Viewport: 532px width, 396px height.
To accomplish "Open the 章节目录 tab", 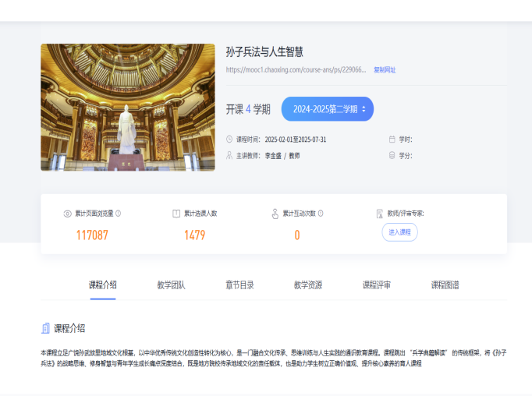I will [239, 285].
